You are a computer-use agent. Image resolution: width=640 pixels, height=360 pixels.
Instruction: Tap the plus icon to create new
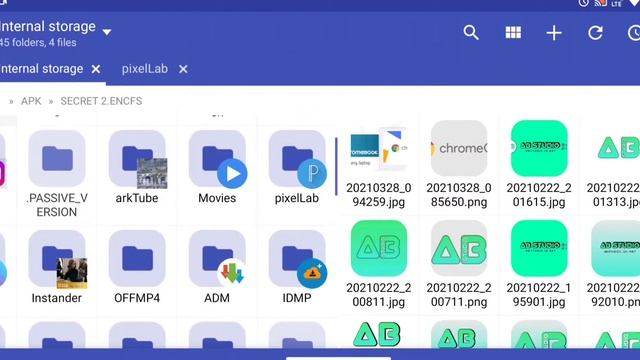point(554,33)
